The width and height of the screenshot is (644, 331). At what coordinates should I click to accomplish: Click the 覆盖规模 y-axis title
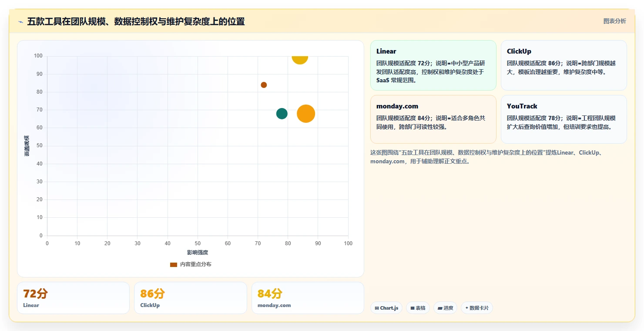click(27, 146)
